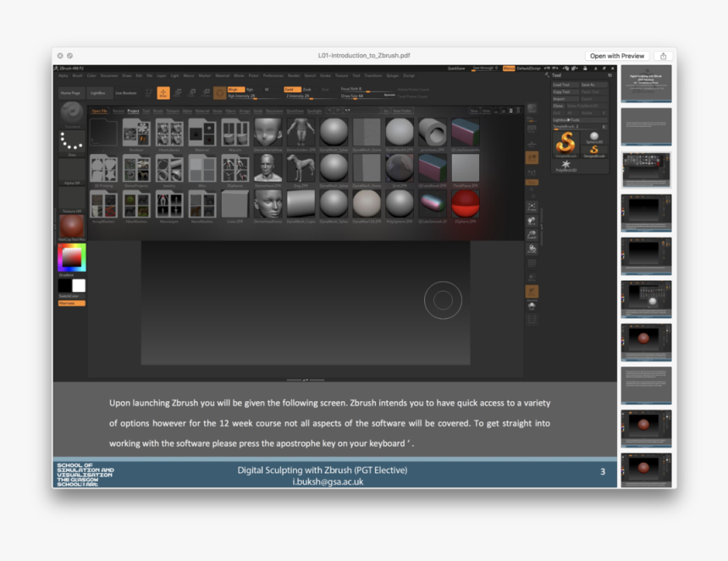The width and height of the screenshot is (728, 561).
Task: Click the Save As button
Action: 593,85
